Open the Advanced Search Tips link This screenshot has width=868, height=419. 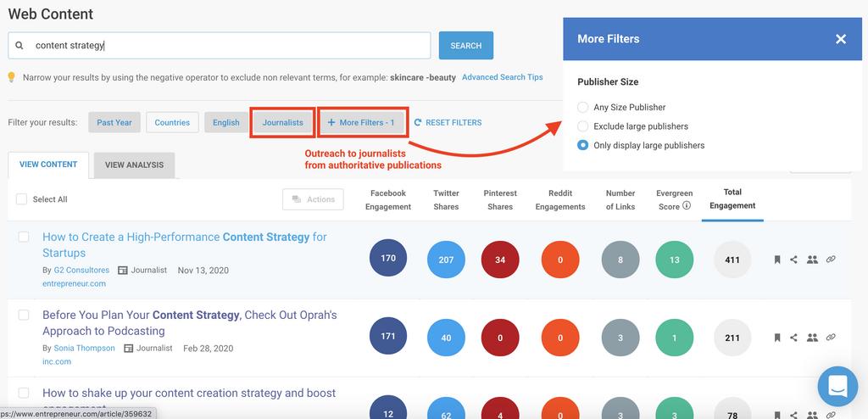pyautogui.click(x=502, y=77)
